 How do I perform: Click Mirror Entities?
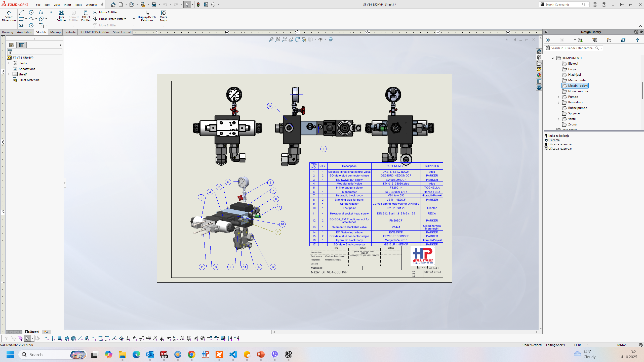(108, 12)
